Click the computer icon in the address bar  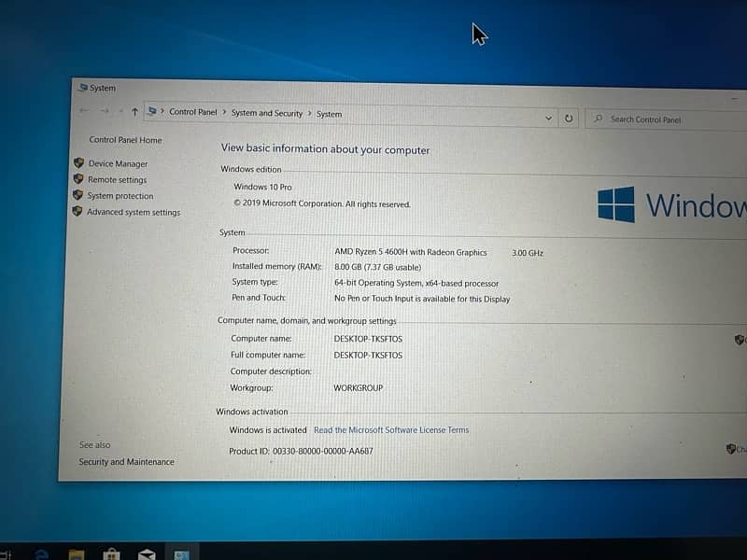point(152,112)
